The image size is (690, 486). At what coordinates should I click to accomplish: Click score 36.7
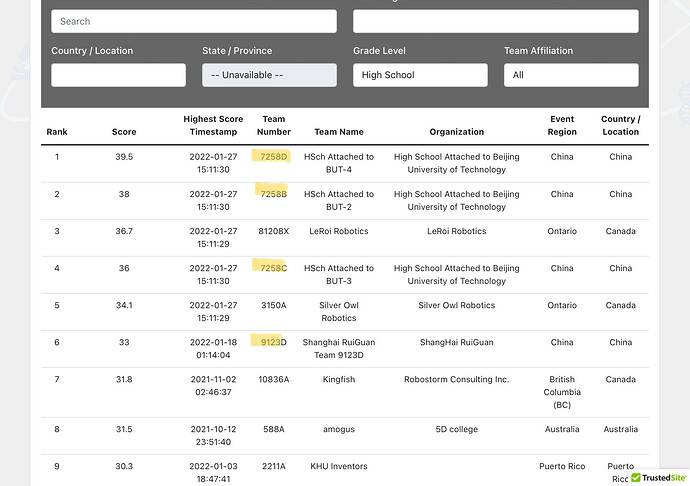pos(124,231)
